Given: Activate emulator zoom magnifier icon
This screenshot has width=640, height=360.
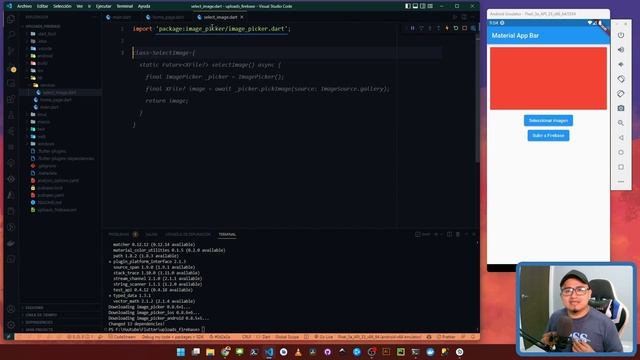Looking at the screenshot, I should click(x=621, y=123).
